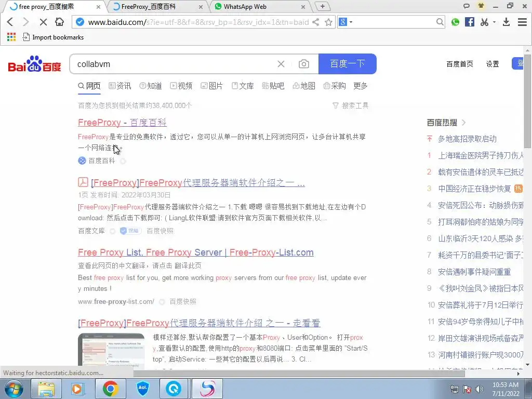Bookmark page with the star icon

(x=328, y=22)
